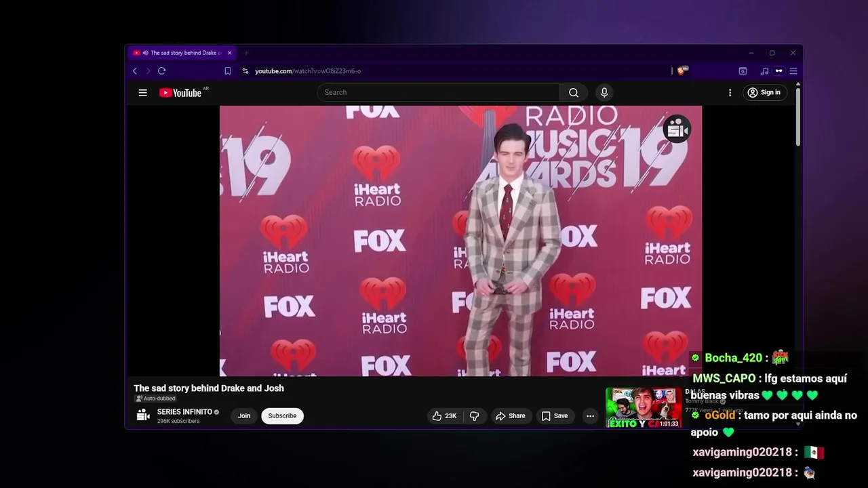The height and width of the screenshot is (488, 868).
Task: Open the browser hamburger menu
Action: [x=793, y=71]
